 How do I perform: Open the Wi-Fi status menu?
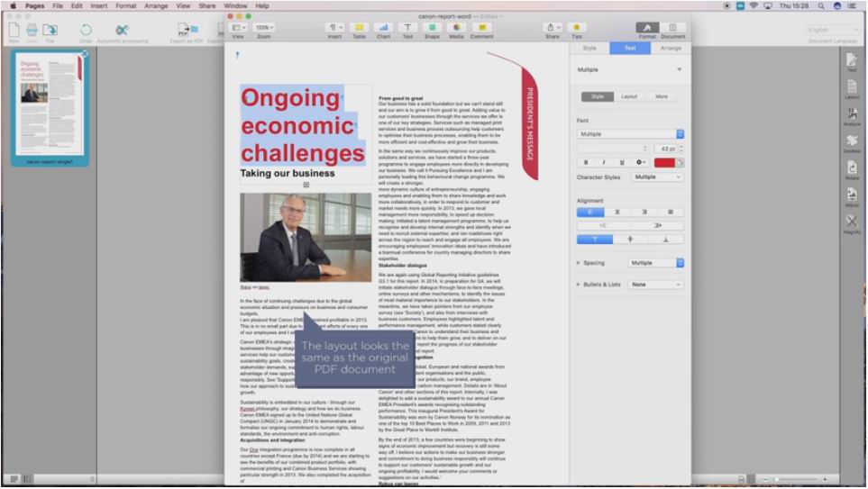tap(754, 5)
